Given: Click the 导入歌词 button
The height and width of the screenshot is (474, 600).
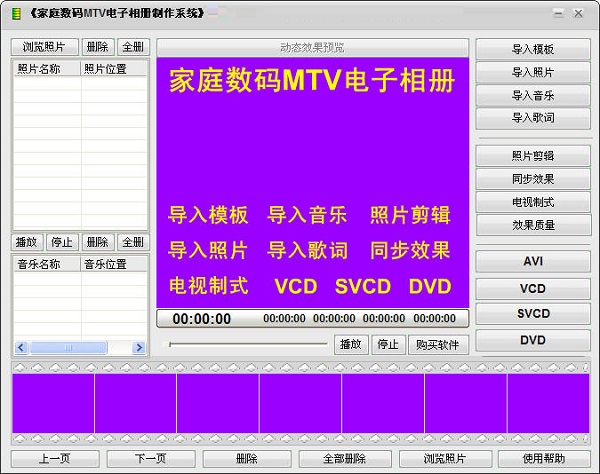Looking at the screenshot, I should [533, 118].
